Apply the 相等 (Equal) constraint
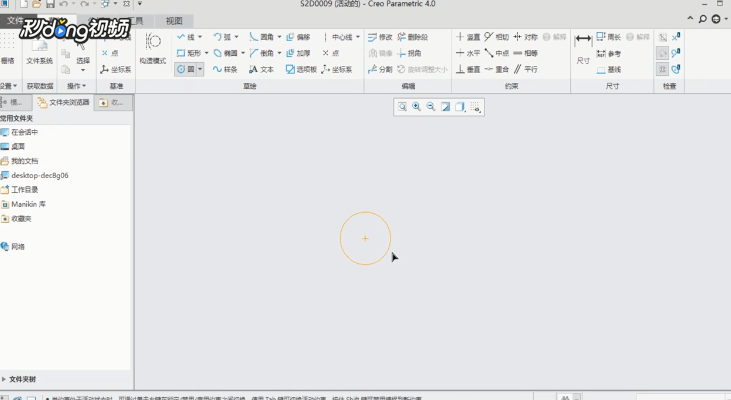 pos(525,53)
